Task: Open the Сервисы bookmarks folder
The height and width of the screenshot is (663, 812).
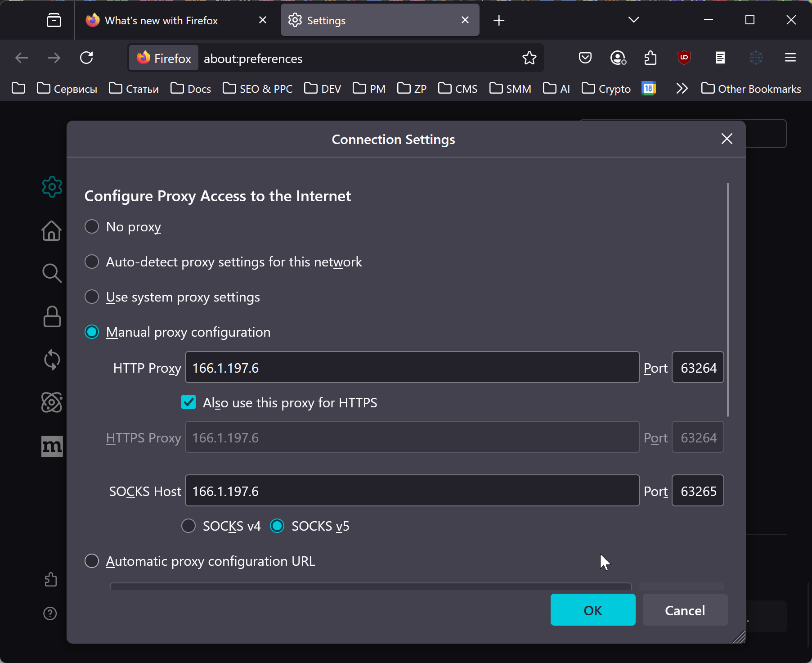Action: point(67,88)
